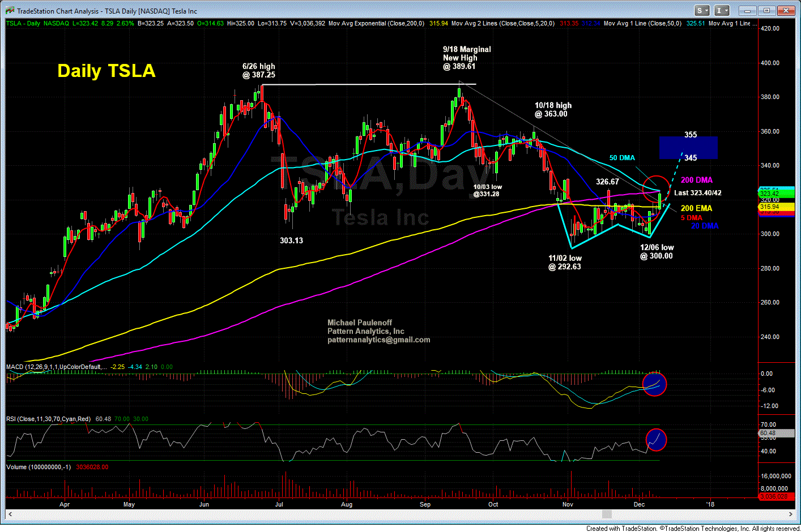Click patternanalytics@gmail.com email text
Viewport: 801px width, 532px height.
(379, 340)
